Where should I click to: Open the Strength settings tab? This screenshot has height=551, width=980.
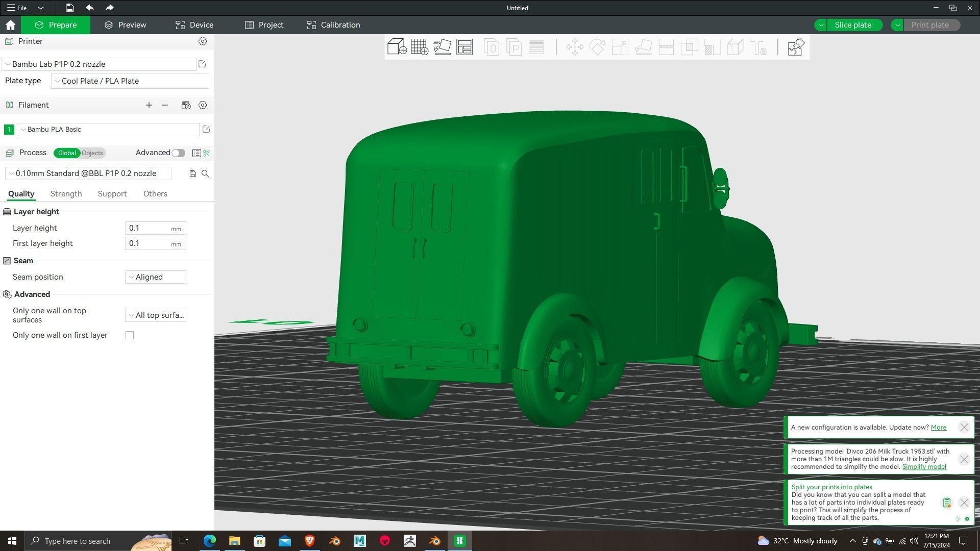point(66,194)
